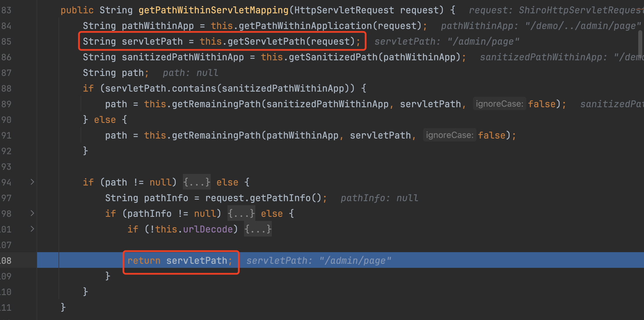The width and height of the screenshot is (644, 320).
Task: Click the getPathInfo method call
Action: click(280, 198)
